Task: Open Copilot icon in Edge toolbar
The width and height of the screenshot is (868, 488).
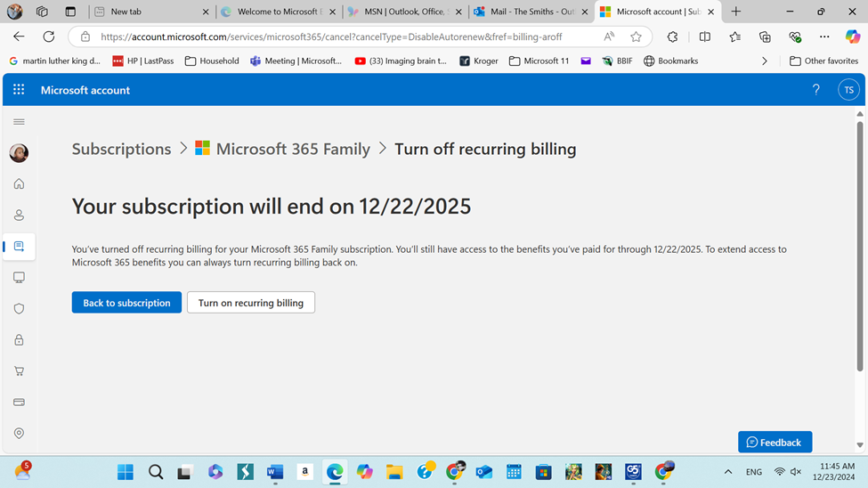Action: tap(853, 37)
